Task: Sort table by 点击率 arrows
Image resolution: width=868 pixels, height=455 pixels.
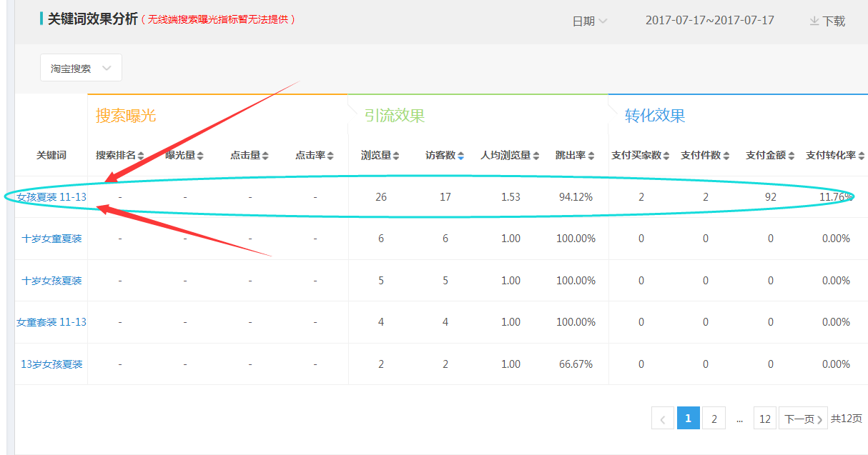Action: click(330, 156)
